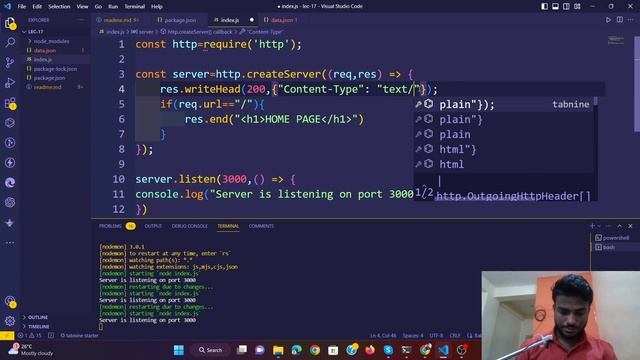Screen dimensions: 640x360
Task: Toggle the bottom panel layout icon
Action: tap(556, 6)
